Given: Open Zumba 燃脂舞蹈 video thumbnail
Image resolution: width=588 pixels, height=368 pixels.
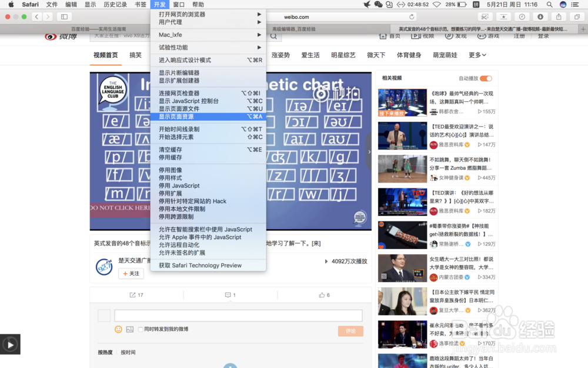Looking at the screenshot, I should click(x=402, y=168).
